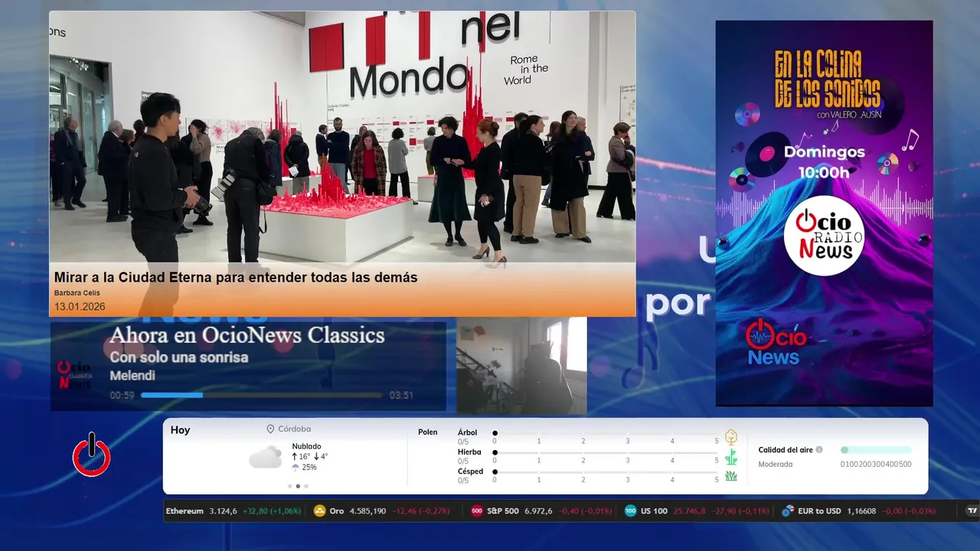Click the EUR to USD ticker label
980x551 pixels.
(818, 510)
